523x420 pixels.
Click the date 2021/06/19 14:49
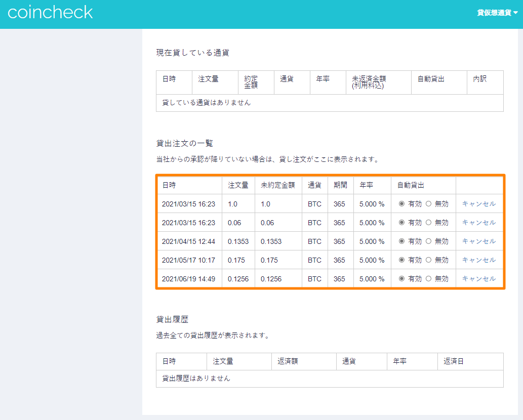tap(188, 279)
